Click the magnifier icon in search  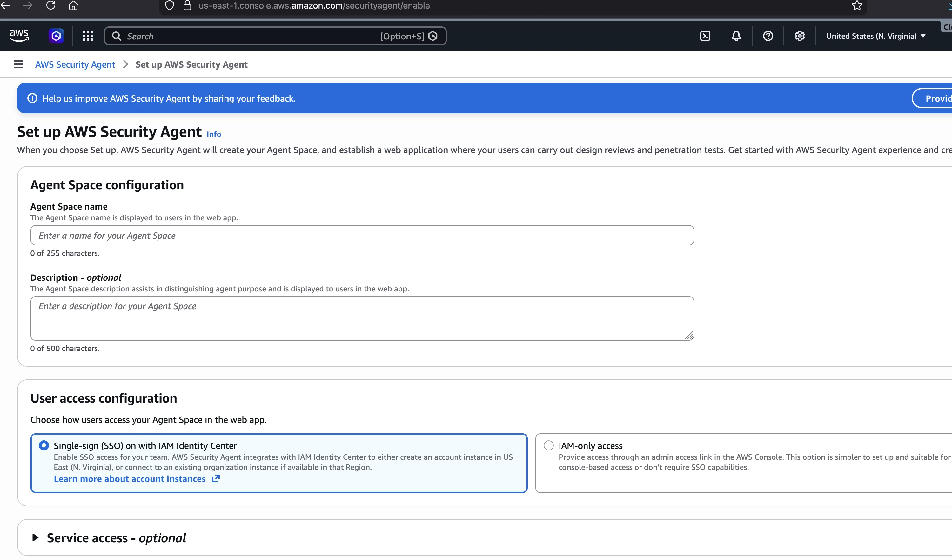coord(117,36)
